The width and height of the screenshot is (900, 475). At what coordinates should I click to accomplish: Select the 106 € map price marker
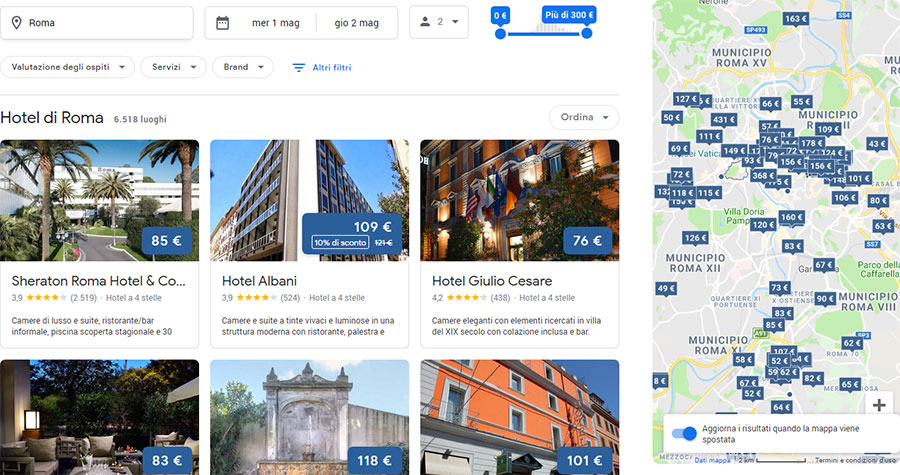pos(845,198)
